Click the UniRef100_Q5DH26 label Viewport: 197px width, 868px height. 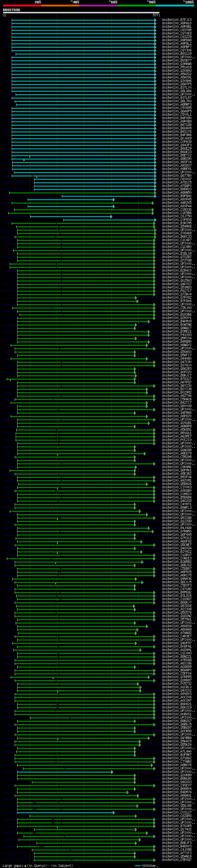(176, 484)
